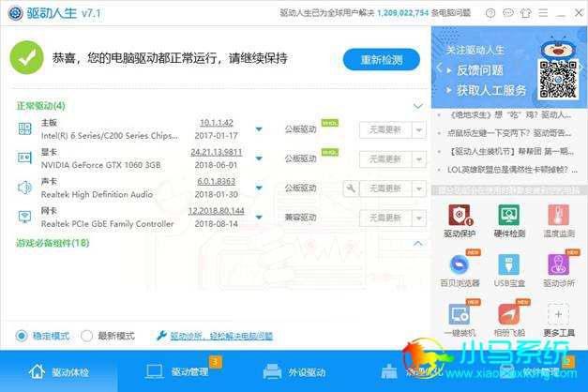Screen dimensions: 588x392
Task: Click the 驱动人生 logo icon
Action: coord(15,13)
